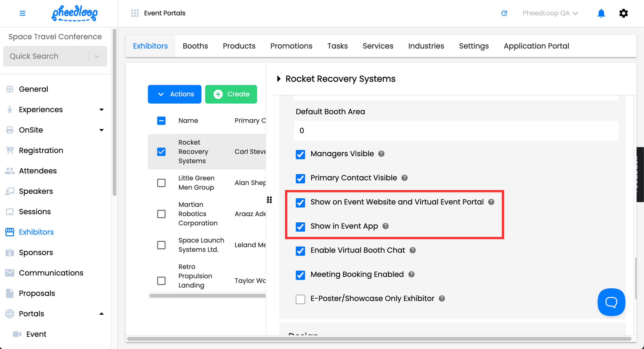
Task: Expand the OnSite sidebar section
Action: 102,130
